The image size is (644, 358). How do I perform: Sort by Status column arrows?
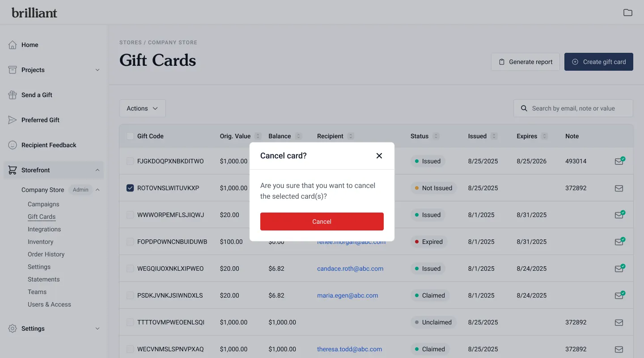point(436,136)
